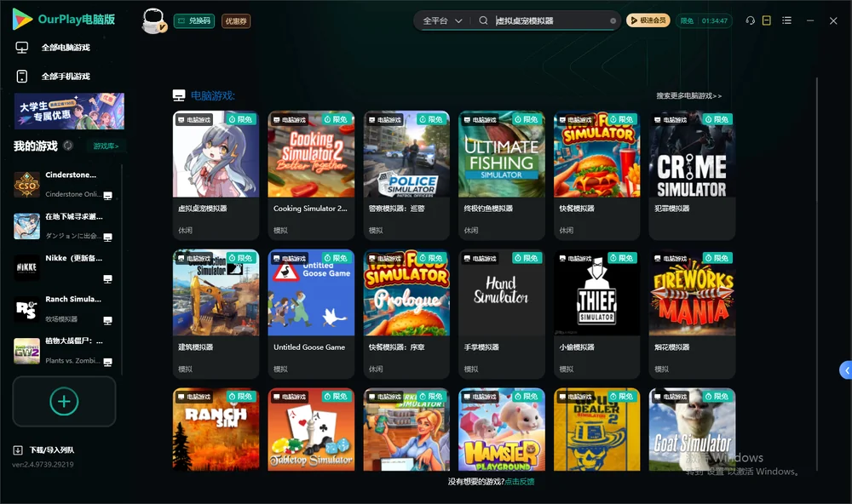
Task: Open Tabletop Simulator game card
Action: 311,429
